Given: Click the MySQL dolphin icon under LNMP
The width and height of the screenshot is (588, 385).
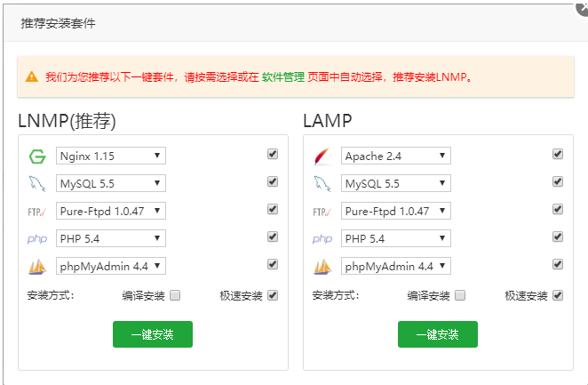Looking at the screenshot, I should pos(36,184).
